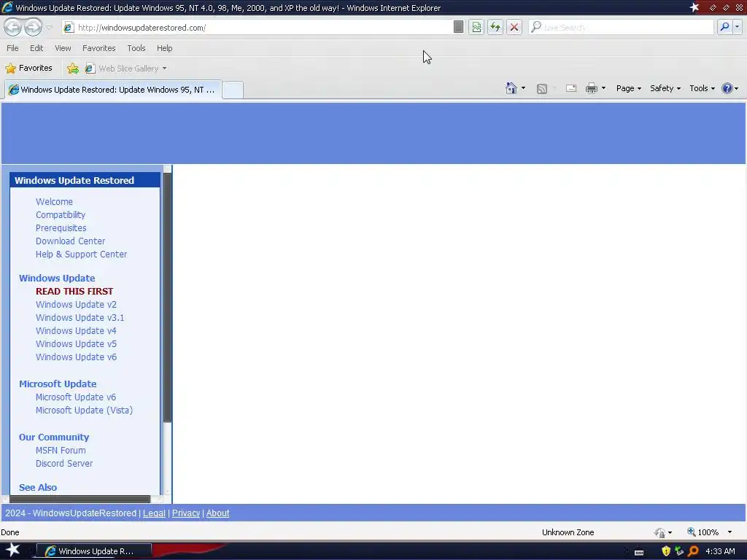Expand the Print dropdown arrow
This screenshot has height=560, width=747.
coord(603,88)
